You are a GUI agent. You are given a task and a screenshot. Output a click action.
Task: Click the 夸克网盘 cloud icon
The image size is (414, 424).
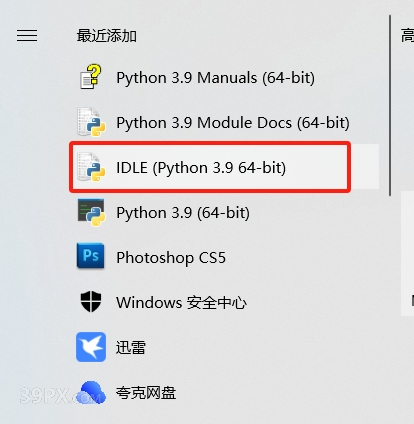pyautogui.click(x=93, y=392)
